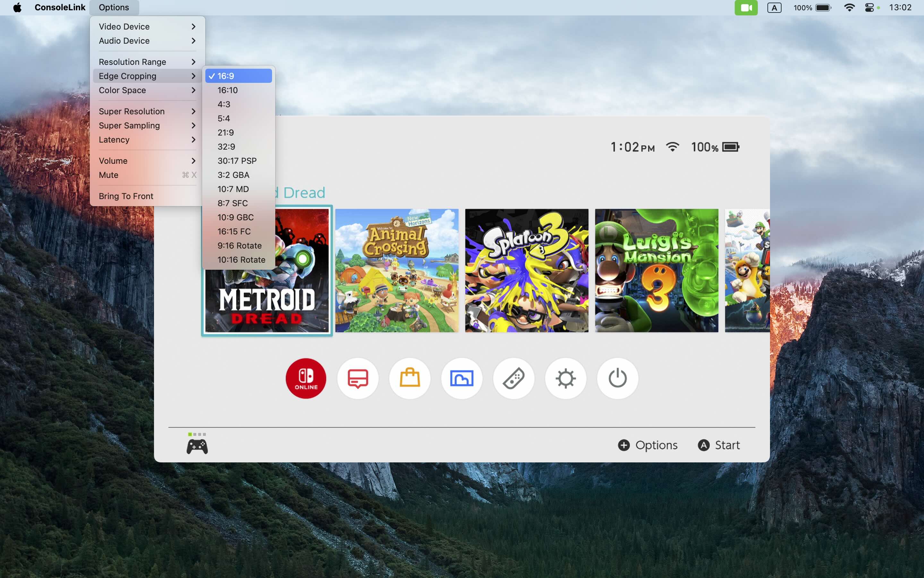This screenshot has height=578, width=924.
Task: Choose Mute from the Options menu
Action: click(x=147, y=175)
